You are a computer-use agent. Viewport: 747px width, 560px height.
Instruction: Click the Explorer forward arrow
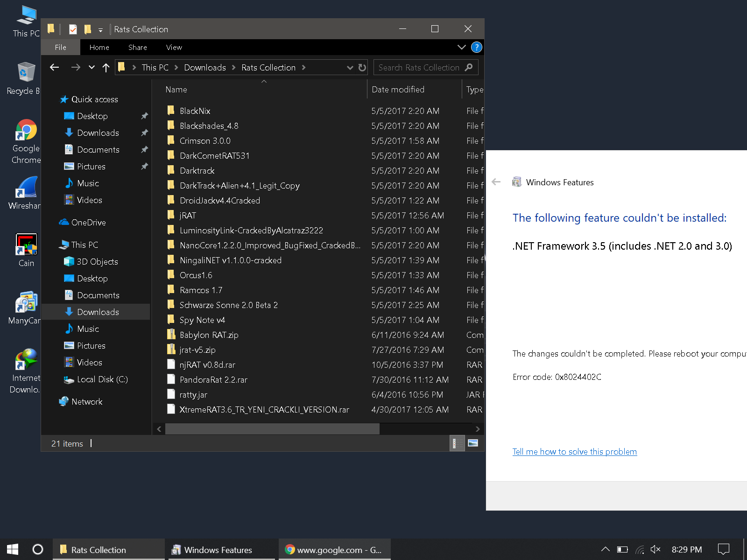point(76,68)
